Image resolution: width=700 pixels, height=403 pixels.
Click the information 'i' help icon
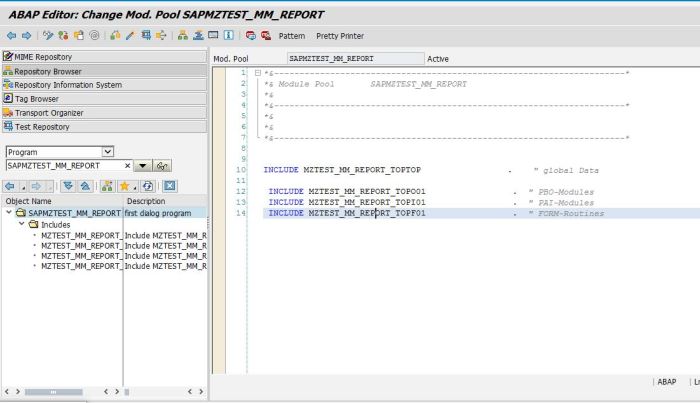[229, 36]
